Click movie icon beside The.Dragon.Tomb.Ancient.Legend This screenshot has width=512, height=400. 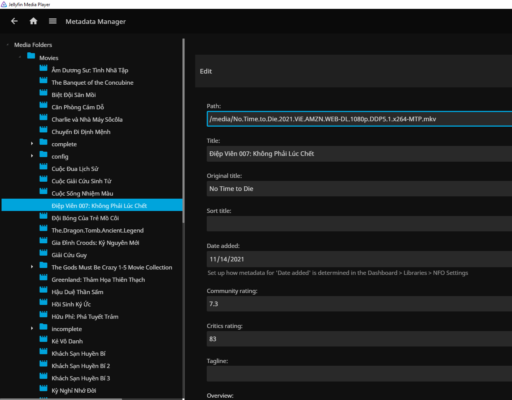coord(43,228)
